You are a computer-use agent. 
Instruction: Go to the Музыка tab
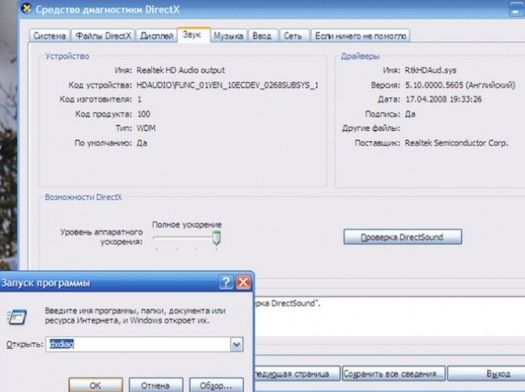point(228,36)
